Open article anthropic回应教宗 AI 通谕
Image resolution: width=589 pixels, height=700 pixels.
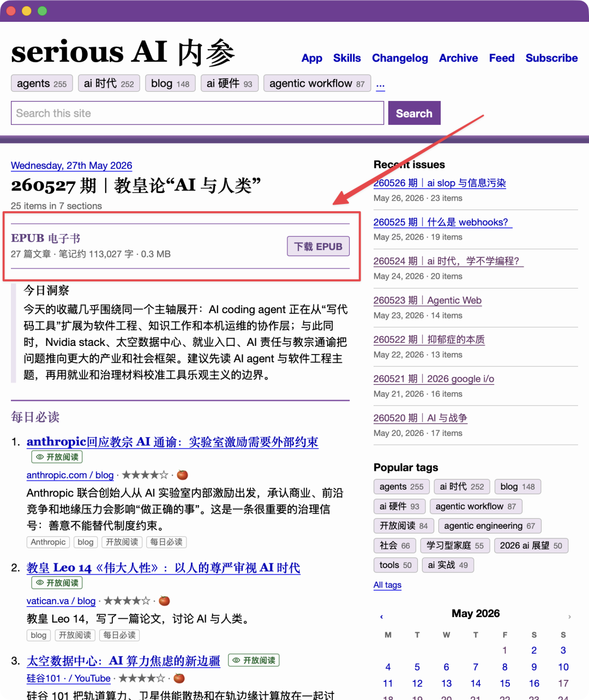click(172, 441)
